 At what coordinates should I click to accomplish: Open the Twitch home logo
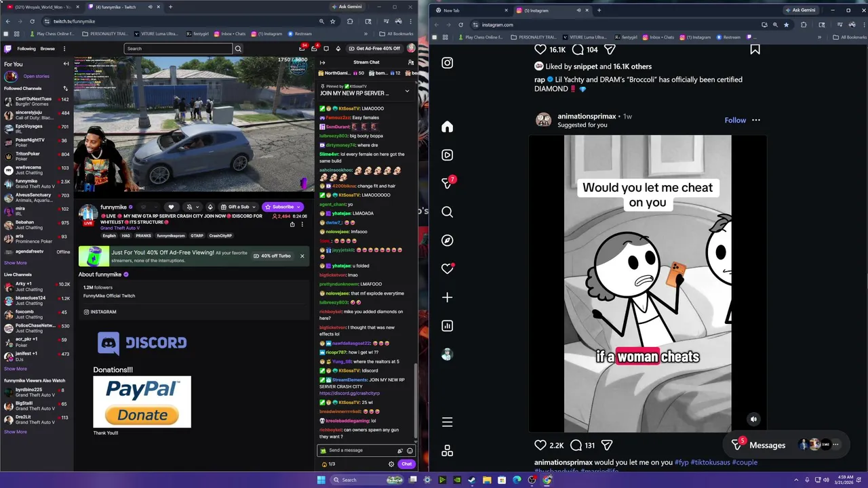(x=8, y=49)
